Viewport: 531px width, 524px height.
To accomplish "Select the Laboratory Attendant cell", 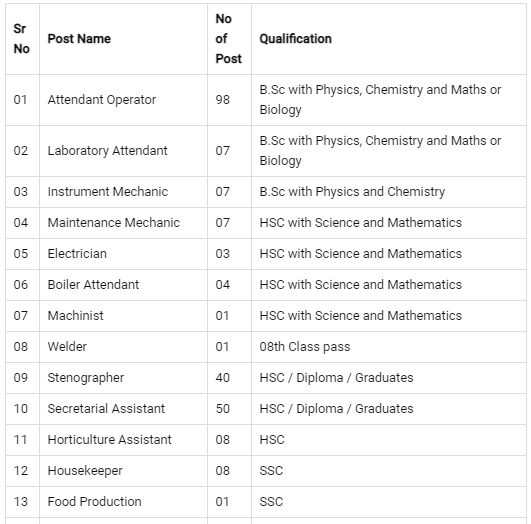I will click(107, 151).
